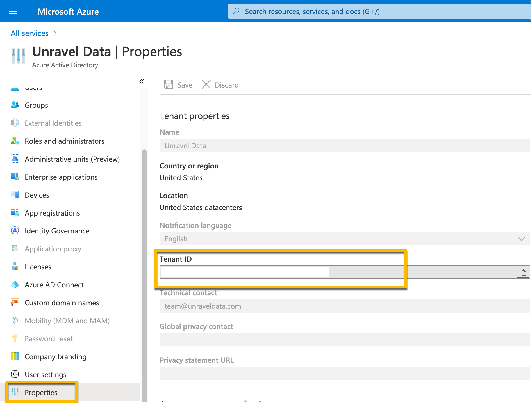Click Application proxy menu entry
The height and width of the screenshot is (403, 532).
click(53, 249)
